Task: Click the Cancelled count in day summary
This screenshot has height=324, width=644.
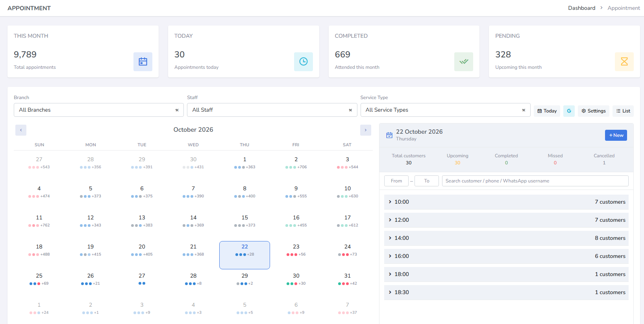Action: tap(604, 163)
